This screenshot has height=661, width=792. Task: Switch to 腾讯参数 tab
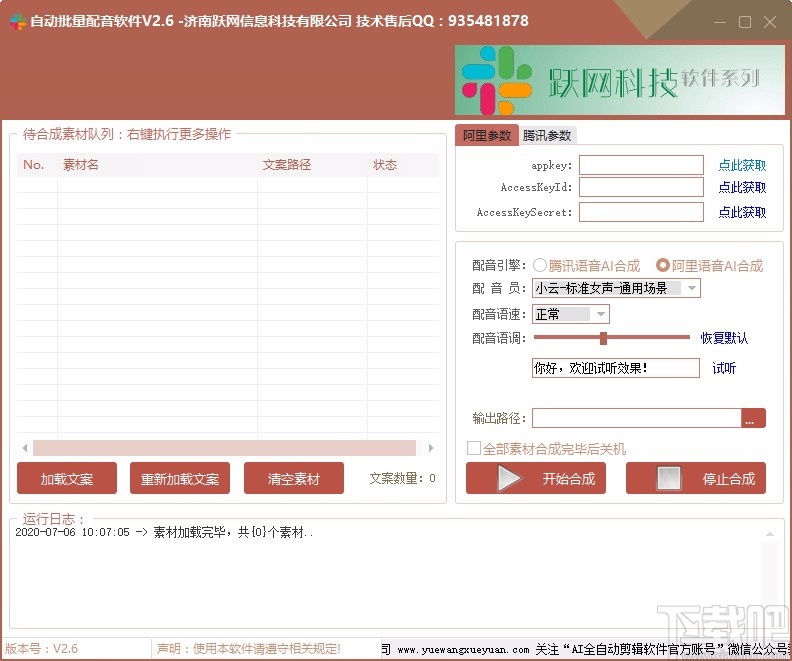pos(547,135)
